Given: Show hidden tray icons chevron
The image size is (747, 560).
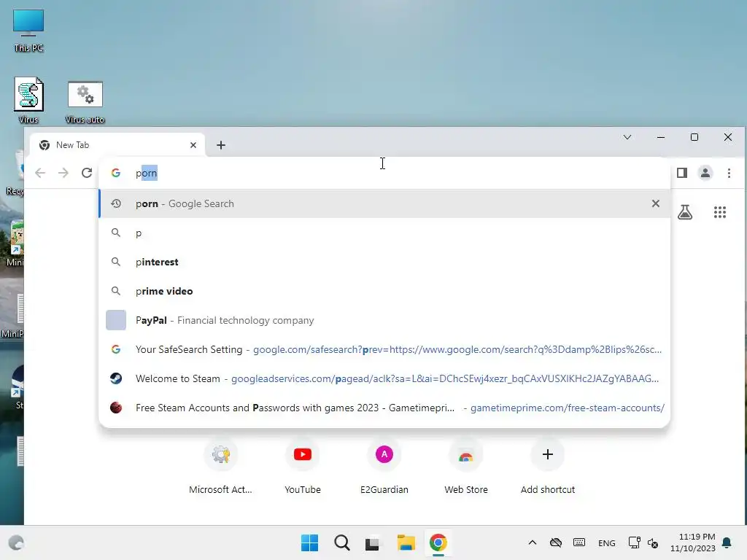Looking at the screenshot, I should pos(532,542).
